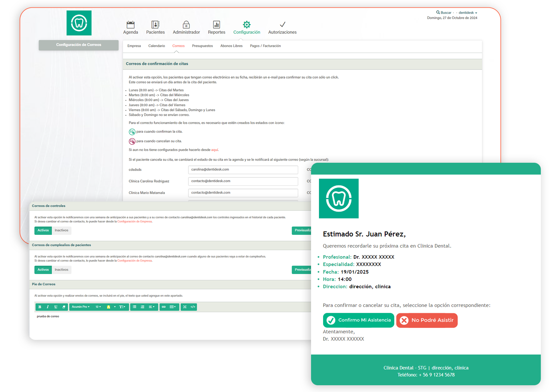The height and width of the screenshot is (392, 550).
Task: Click the yellow highlight color swatch
Action: pyautogui.click(x=108, y=307)
